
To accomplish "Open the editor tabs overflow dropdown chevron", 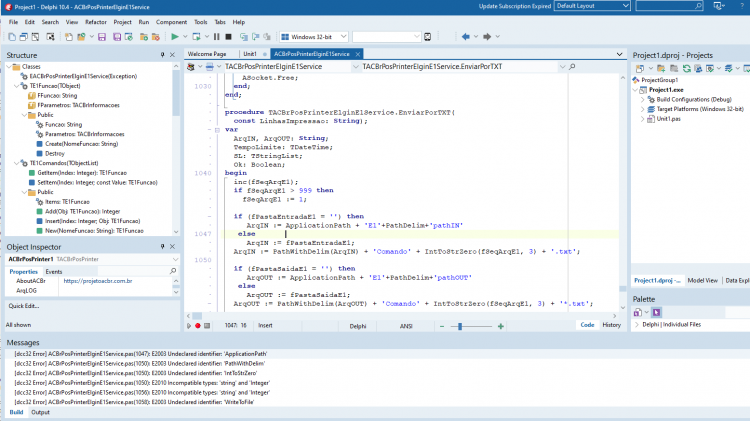I will 619,54.
